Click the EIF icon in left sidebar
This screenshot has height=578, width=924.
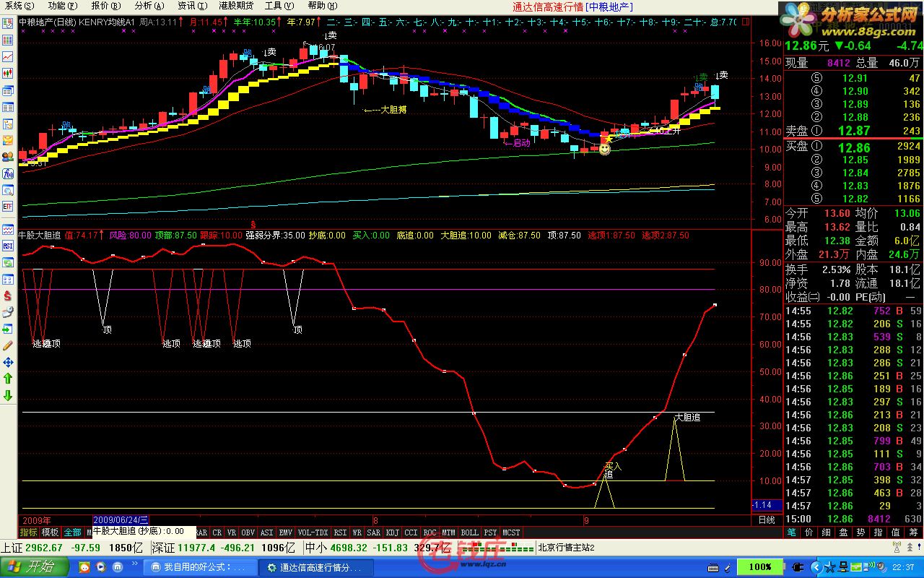(x=8, y=207)
